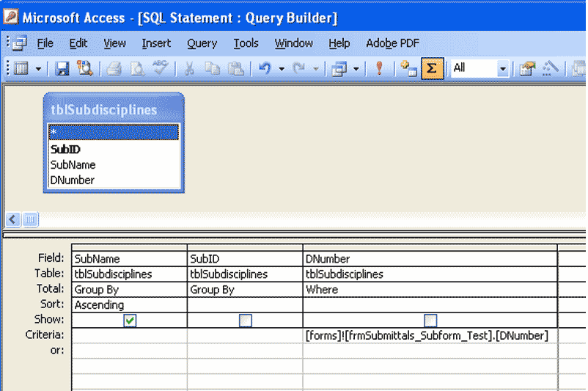Image resolution: width=588 pixels, height=391 pixels.
Task: Click the SubID Field cell
Action: click(x=245, y=258)
